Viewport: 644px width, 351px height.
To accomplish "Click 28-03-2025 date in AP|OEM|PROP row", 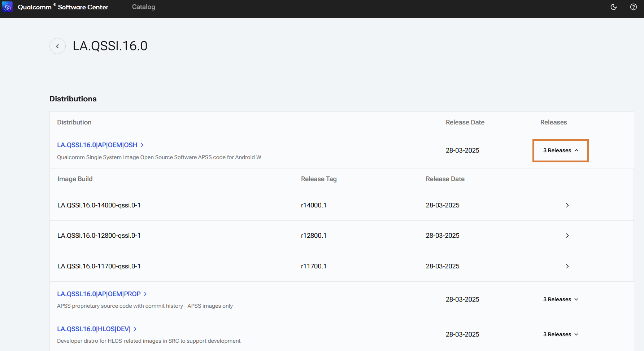I will pyautogui.click(x=462, y=299).
